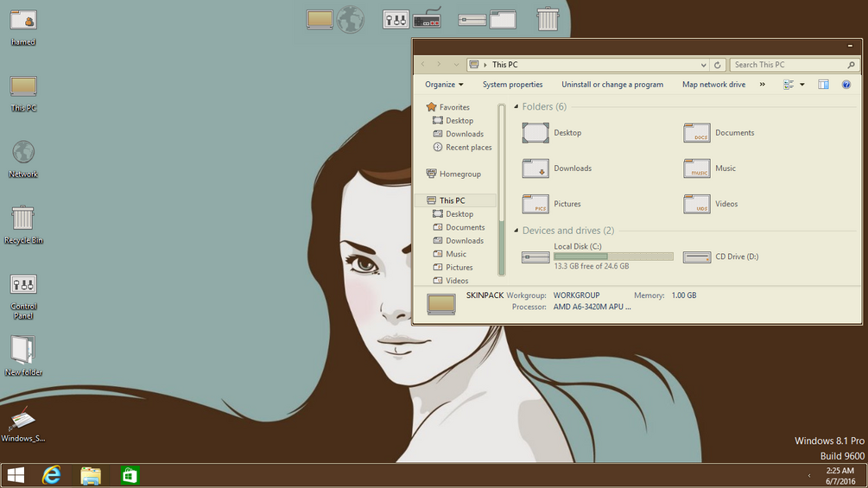The height and width of the screenshot is (488, 868).
Task: Open Control Panel desktop shortcut
Action: pos(23,296)
